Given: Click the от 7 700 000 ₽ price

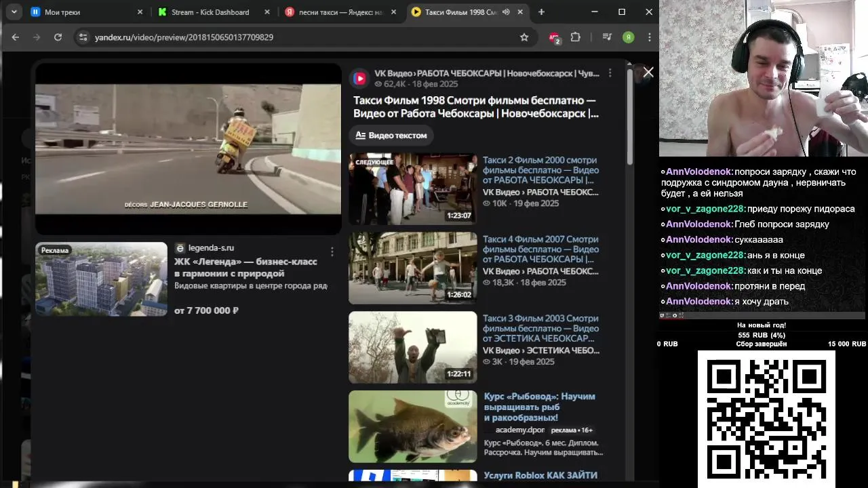Looking at the screenshot, I should [206, 310].
